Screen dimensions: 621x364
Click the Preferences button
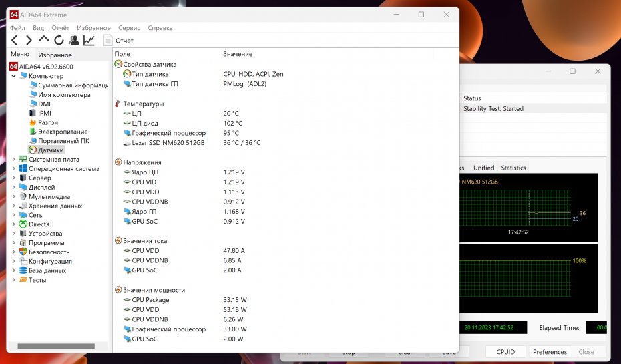coord(550,352)
